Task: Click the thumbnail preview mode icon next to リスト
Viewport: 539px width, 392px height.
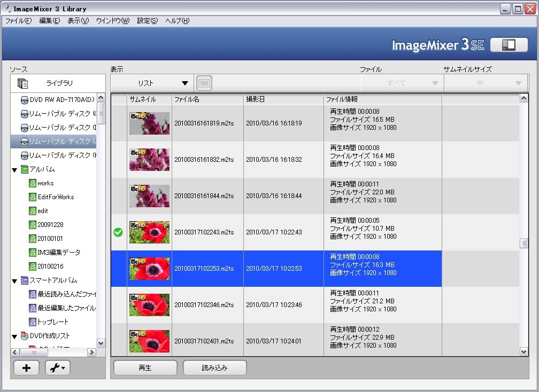Action: click(x=204, y=83)
